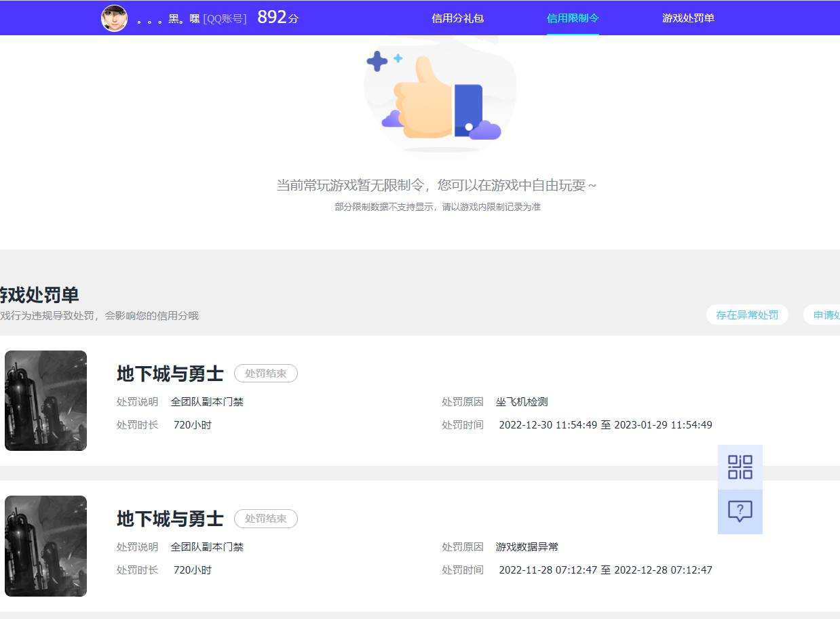Click 全团队副本门禁 in the second record

pos(207,547)
